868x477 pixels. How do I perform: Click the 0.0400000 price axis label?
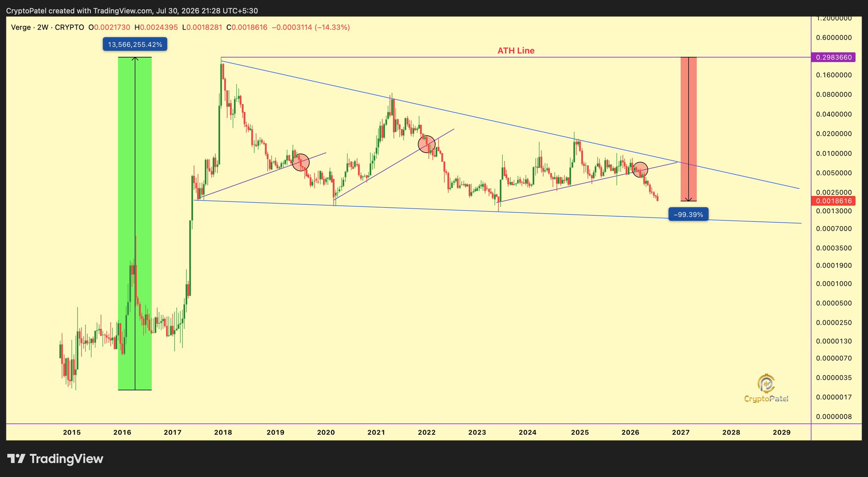834,114
